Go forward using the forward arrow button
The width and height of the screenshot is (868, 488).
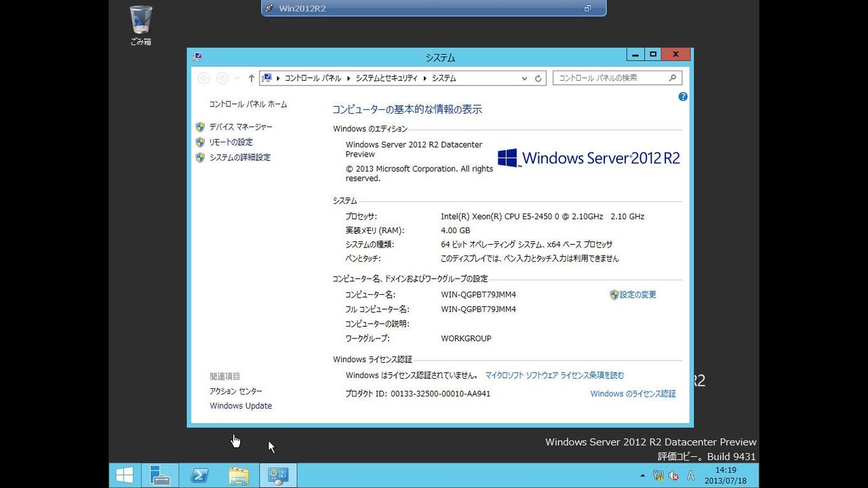click(222, 79)
